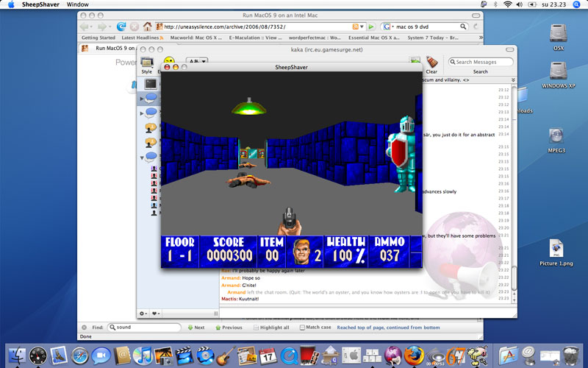The width and height of the screenshot is (588, 368).
Task: Open Getting Started bookmark
Action: click(x=98, y=38)
